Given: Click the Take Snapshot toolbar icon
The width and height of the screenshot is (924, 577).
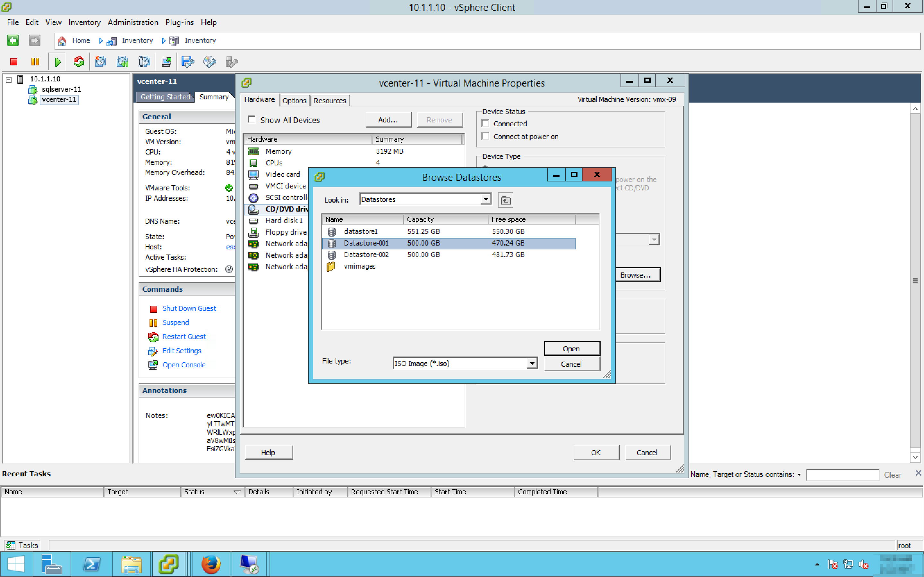Looking at the screenshot, I should click(100, 62).
